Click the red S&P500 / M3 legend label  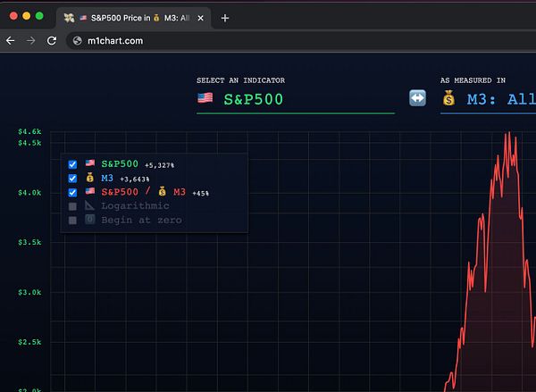pyautogui.click(x=144, y=192)
